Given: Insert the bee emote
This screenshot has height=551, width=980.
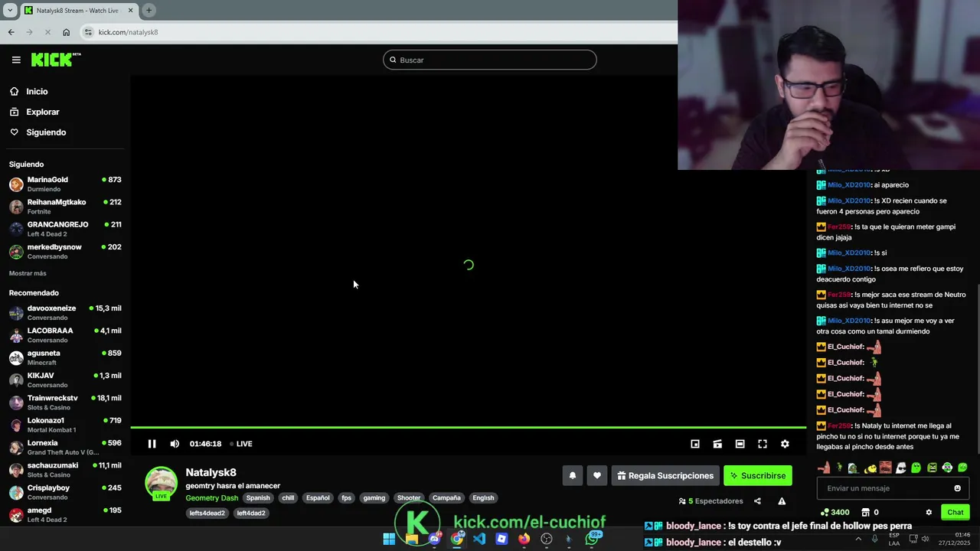Looking at the screenshot, I should pyautogui.click(x=870, y=468).
